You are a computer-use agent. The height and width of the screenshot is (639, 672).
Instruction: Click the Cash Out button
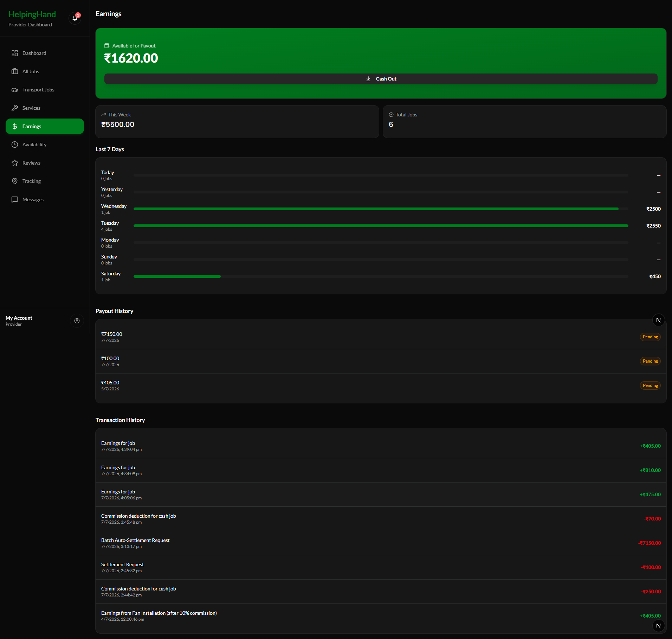[381, 79]
